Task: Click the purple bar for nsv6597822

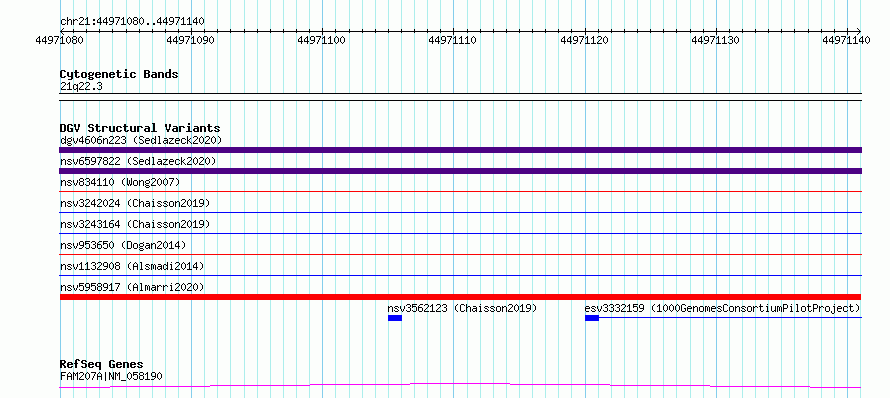Action: point(460,171)
